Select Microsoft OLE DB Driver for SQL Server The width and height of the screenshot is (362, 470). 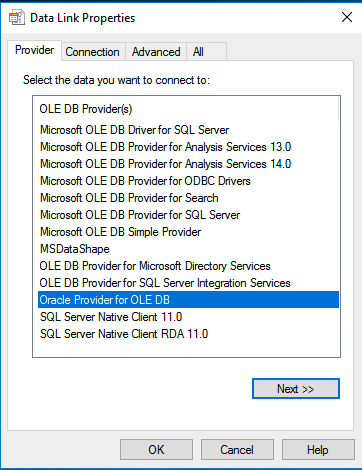[135, 130]
